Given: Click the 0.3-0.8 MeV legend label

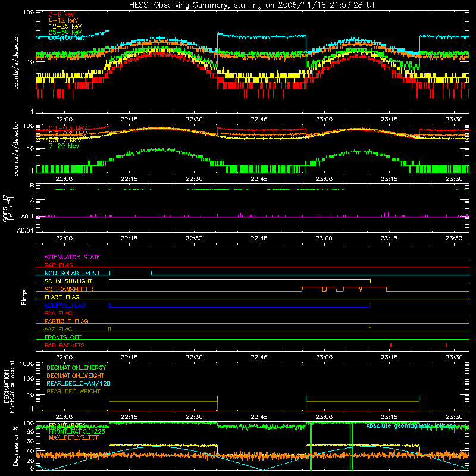Looking at the screenshot, I should point(68,134).
